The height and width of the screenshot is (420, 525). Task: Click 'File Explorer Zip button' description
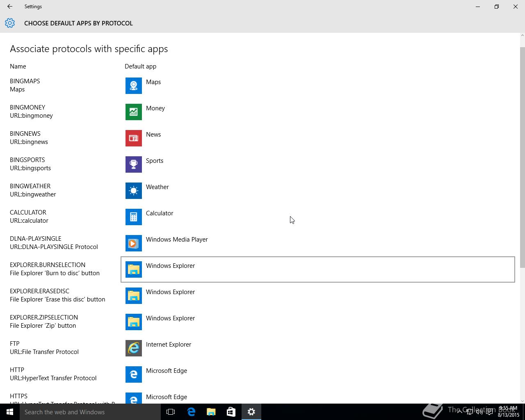pyautogui.click(x=43, y=326)
